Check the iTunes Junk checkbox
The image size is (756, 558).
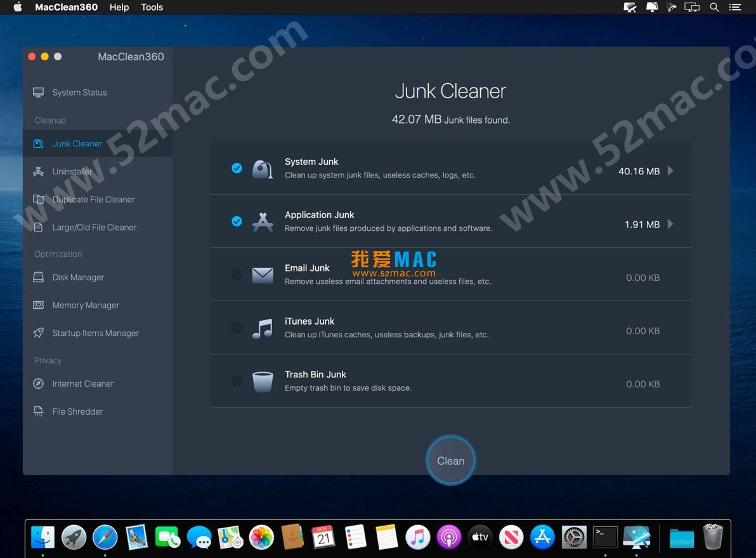tap(237, 328)
